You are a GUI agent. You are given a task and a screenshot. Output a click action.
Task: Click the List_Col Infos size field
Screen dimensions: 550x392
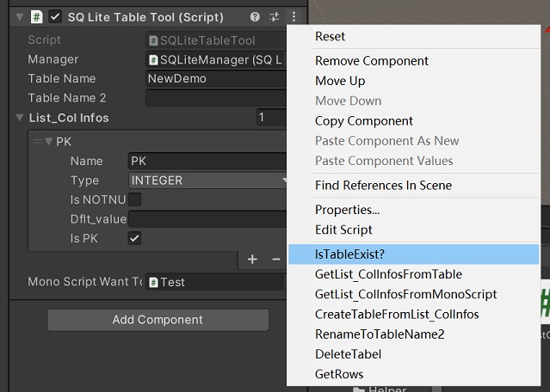click(x=271, y=118)
